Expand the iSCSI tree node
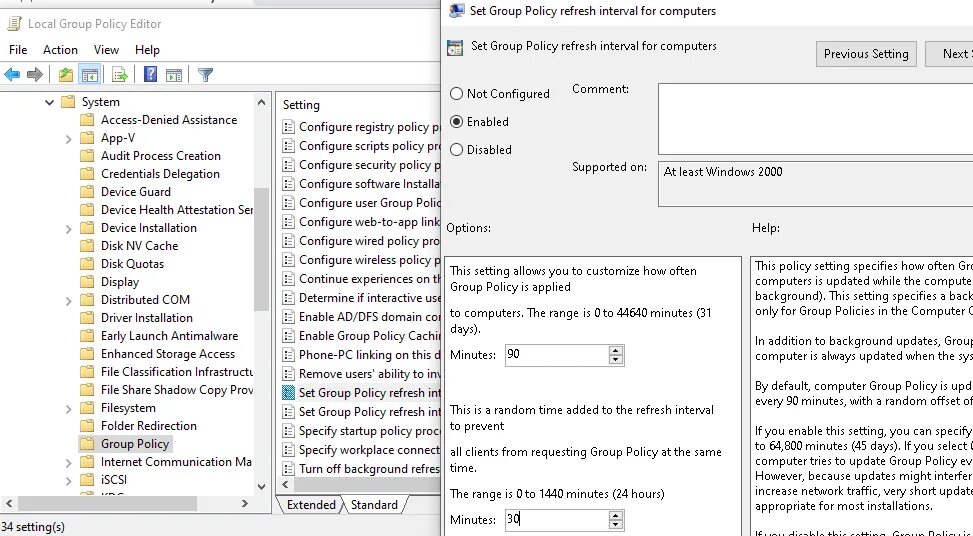973x536 pixels. pyautogui.click(x=68, y=481)
